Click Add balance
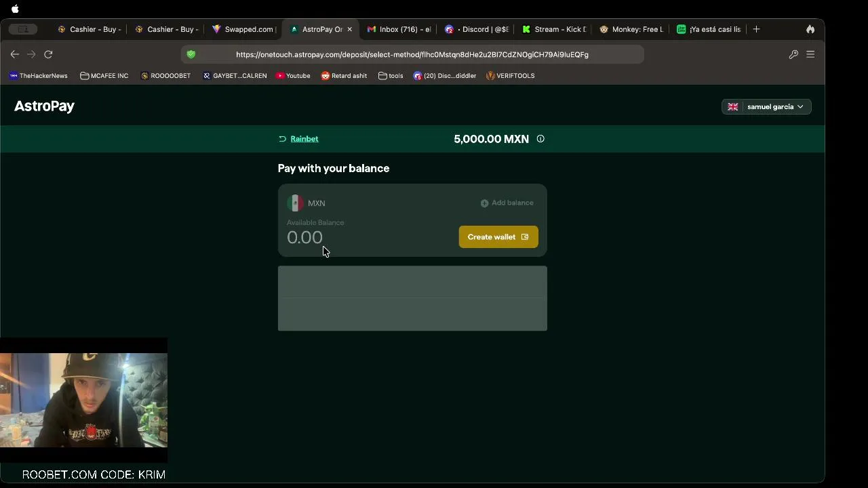The image size is (868, 488). click(507, 203)
